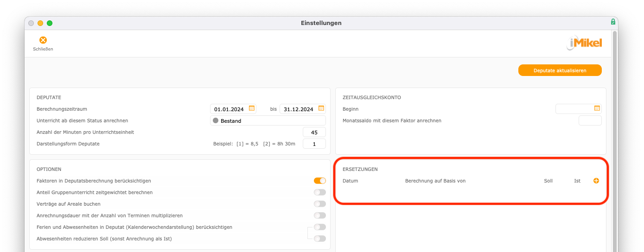Image resolution: width=644 pixels, height=252 pixels.
Task: Add a new Ersetzungen entry with plus icon
Action: tap(596, 181)
